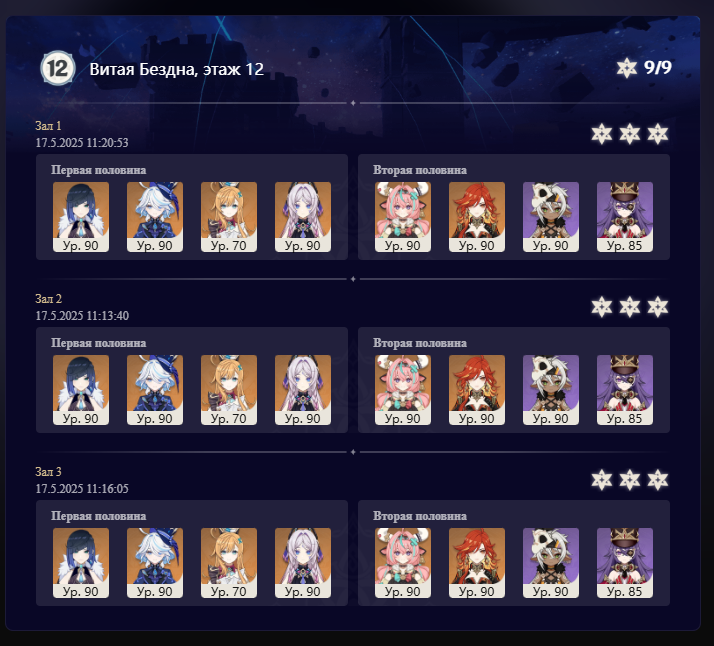Click Первая половина label in Зал 1
Viewport: 714px width, 646px height.
[98, 170]
